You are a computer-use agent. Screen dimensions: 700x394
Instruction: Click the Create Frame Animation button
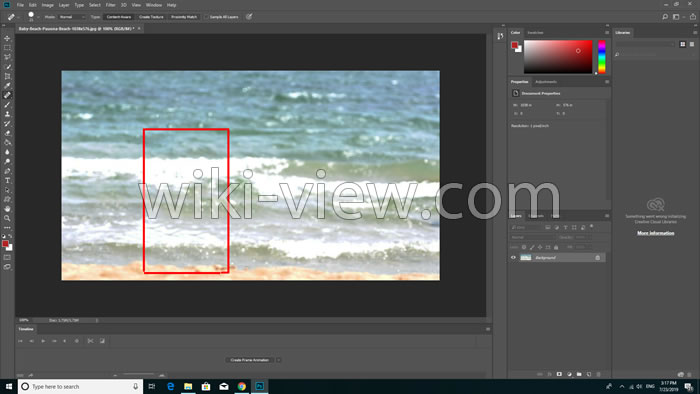pos(250,360)
